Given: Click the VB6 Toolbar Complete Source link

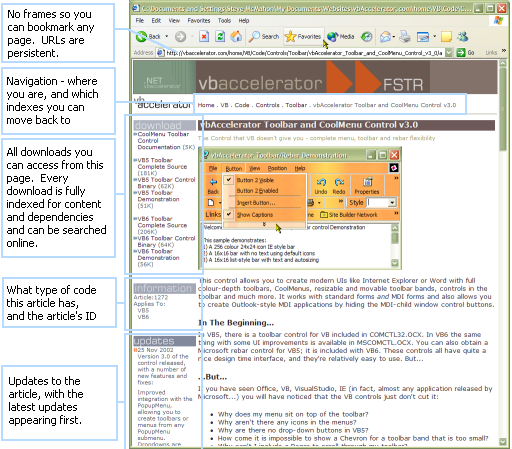Looking at the screenshot, I should point(162,225).
